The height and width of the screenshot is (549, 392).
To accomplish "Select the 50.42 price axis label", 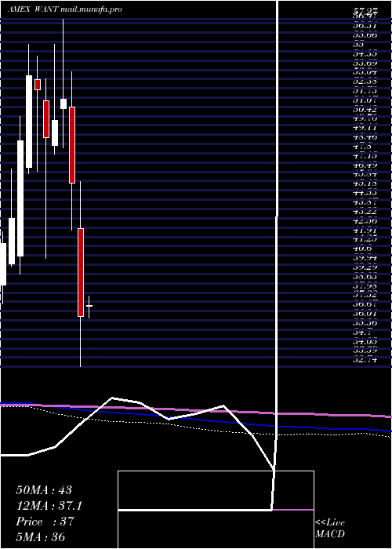I will pyautogui.click(x=365, y=109).
